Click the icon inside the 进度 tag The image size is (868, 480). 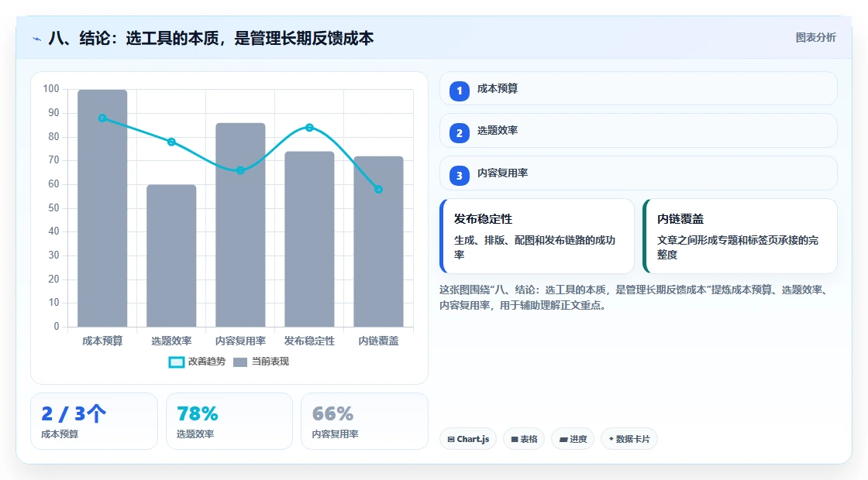(563, 439)
